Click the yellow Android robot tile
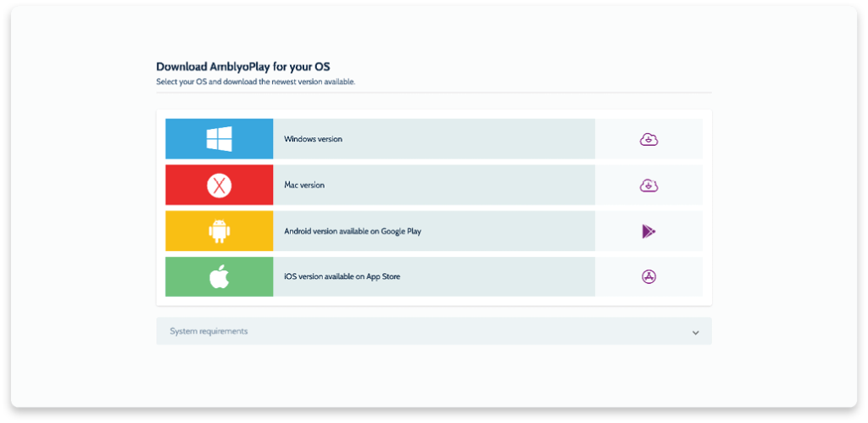The height and width of the screenshot is (423, 868). tap(220, 231)
